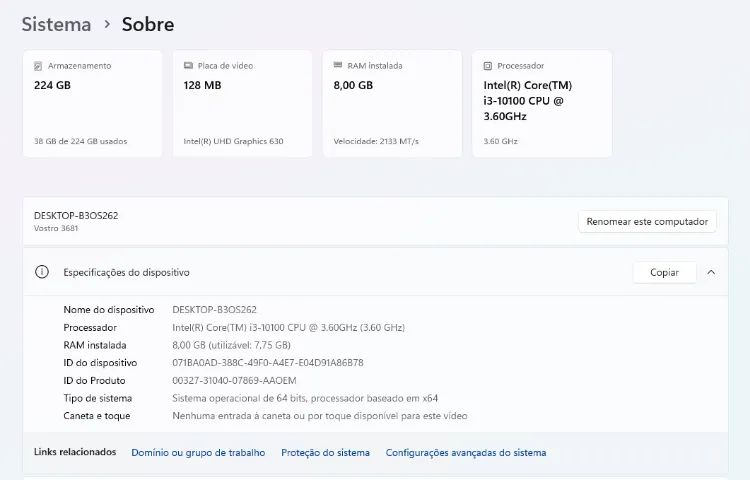
Task: Click the info icon beside Especificações do dispositivo
Action: pos(42,272)
